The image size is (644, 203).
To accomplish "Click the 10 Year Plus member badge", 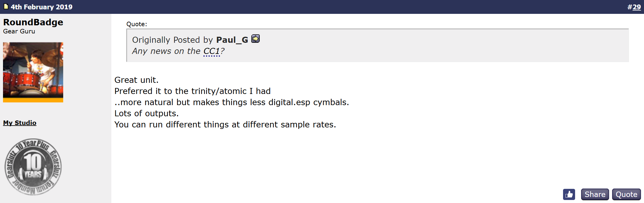I will [x=33, y=167].
